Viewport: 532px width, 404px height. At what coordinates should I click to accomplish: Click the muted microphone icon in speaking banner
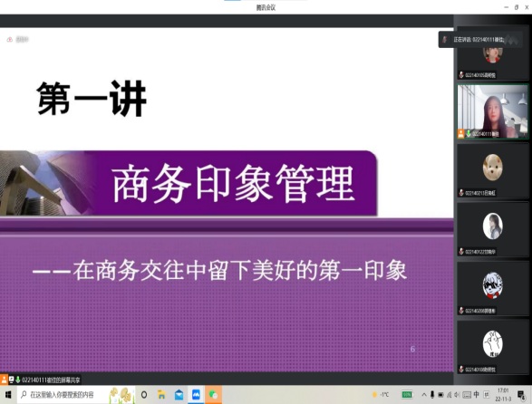(x=445, y=40)
